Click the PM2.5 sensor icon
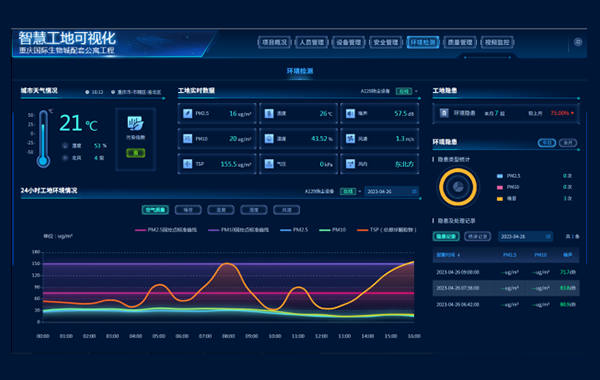600x380 pixels. point(188,113)
